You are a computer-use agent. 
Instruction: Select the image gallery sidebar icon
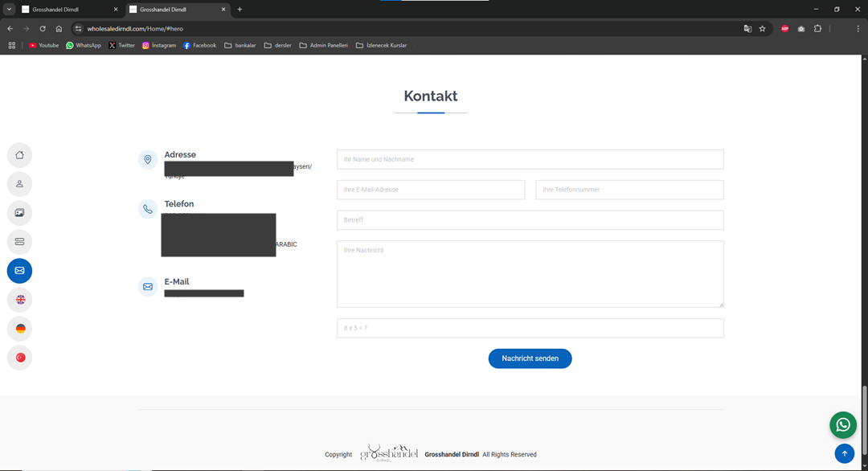coord(19,213)
